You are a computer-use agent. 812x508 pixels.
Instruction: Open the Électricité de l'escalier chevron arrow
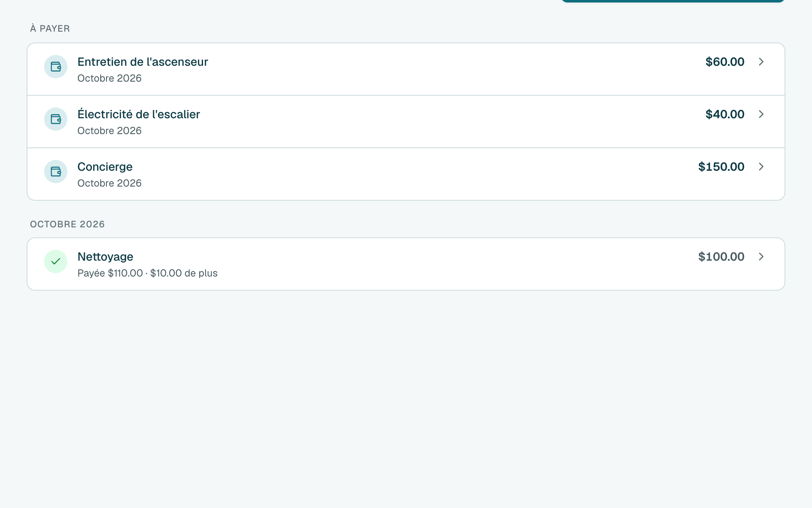pyautogui.click(x=761, y=114)
